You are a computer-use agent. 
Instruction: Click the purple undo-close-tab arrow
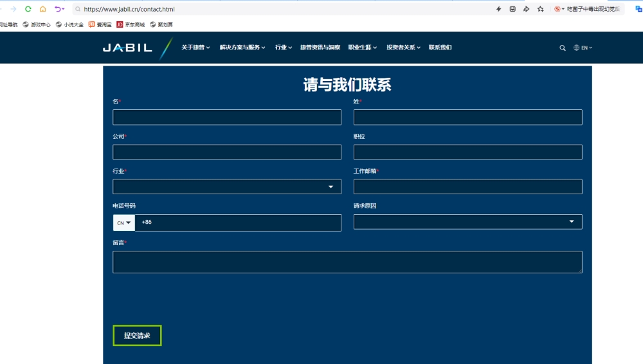tap(57, 8)
